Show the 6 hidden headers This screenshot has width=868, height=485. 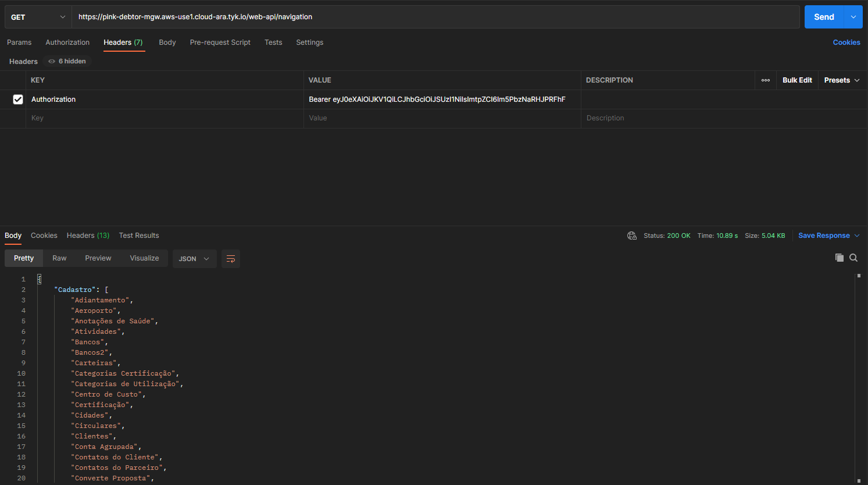pos(66,60)
